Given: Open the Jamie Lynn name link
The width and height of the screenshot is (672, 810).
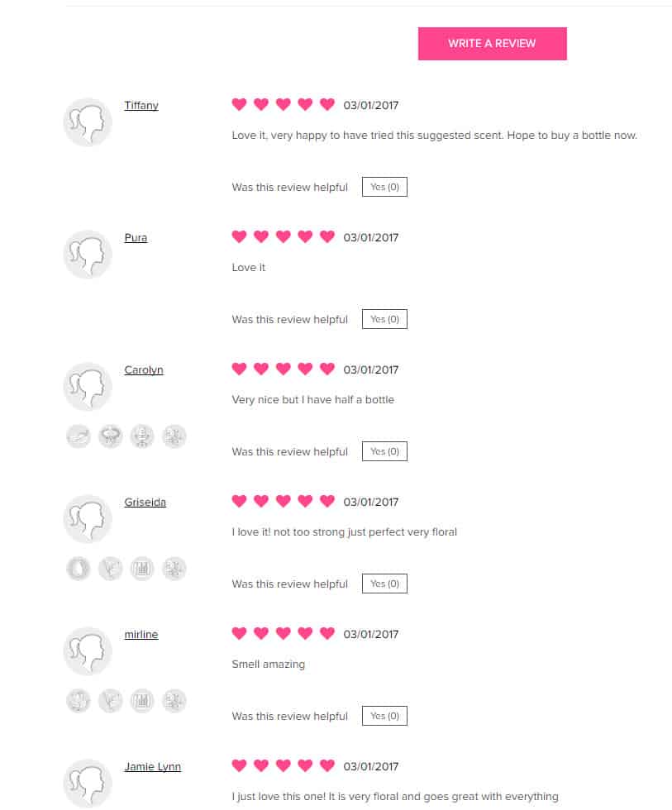Looking at the screenshot, I should pos(152,767).
